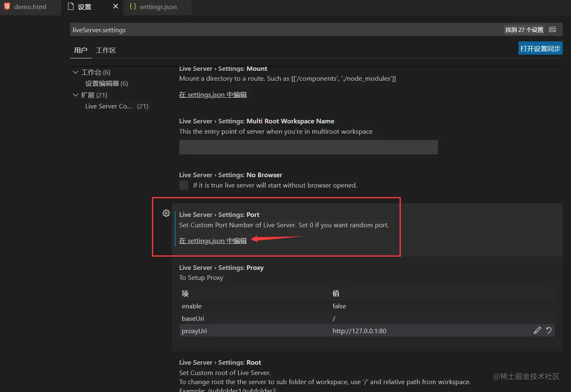Click the 'Live Server › Settings: No Browser' heading

[x=231, y=175]
